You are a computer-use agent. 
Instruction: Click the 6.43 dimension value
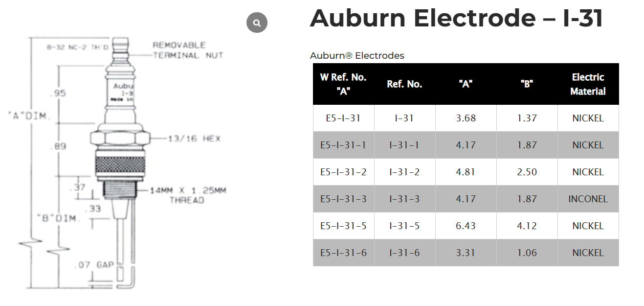tap(466, 226)
